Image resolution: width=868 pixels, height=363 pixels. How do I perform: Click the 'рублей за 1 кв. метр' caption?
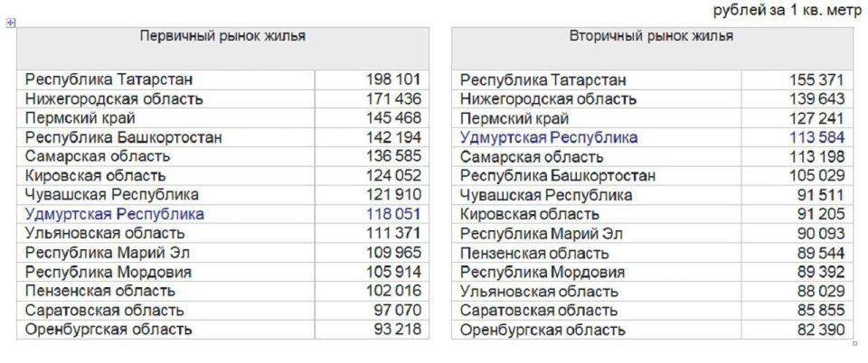[x=788, y=10]
